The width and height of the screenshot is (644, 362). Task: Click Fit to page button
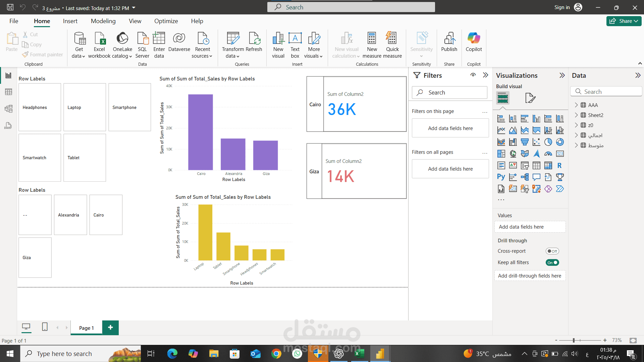tap(633, 340)
